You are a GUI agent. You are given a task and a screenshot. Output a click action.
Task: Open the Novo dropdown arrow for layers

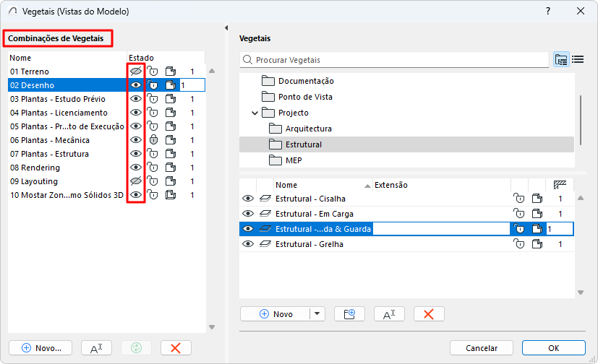click(317, 313)
